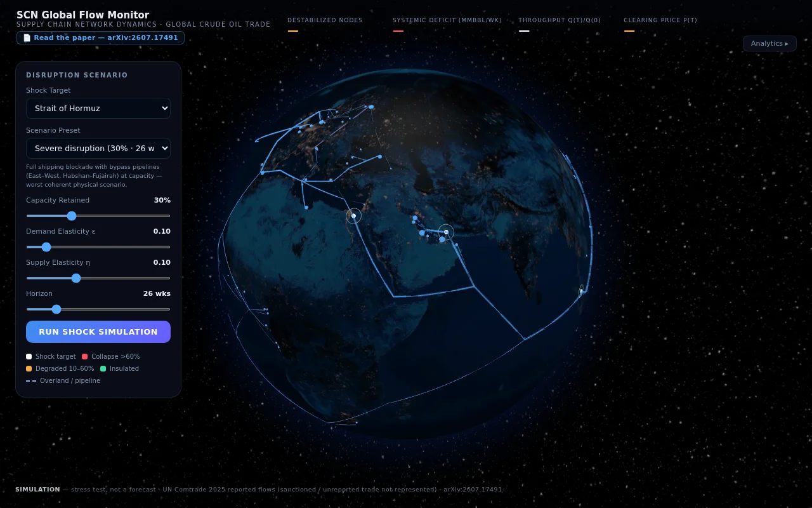Click the 0.10 Demand Elasticity value

[x=162, y=231]
